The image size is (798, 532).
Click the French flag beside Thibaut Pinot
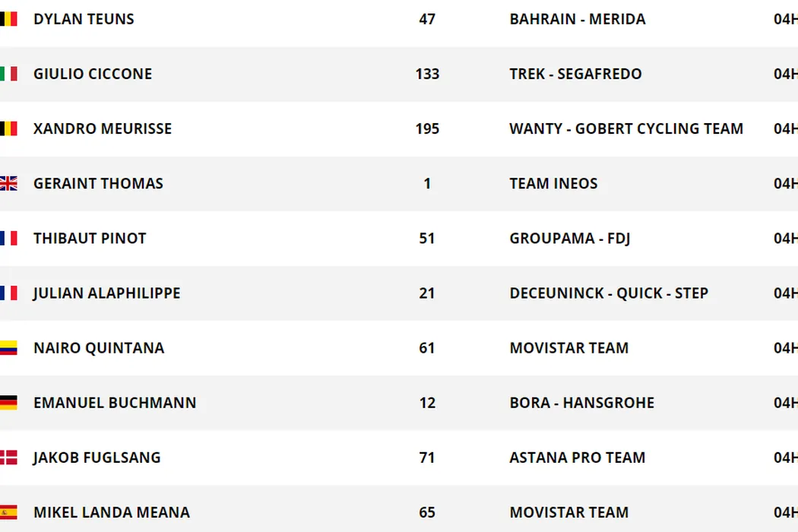(x=8, y=238)
